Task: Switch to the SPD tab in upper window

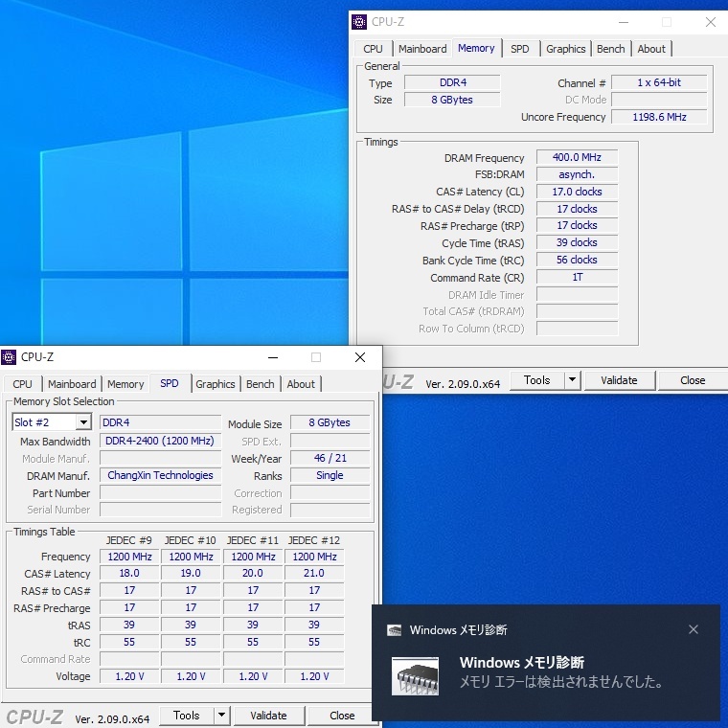Action: click(x=519, y=49)
